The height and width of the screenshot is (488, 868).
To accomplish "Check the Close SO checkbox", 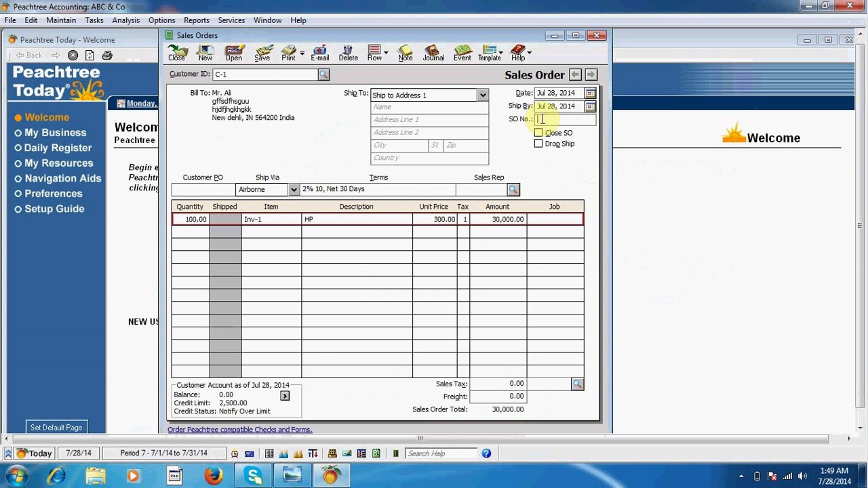I will tap(538, 133).
